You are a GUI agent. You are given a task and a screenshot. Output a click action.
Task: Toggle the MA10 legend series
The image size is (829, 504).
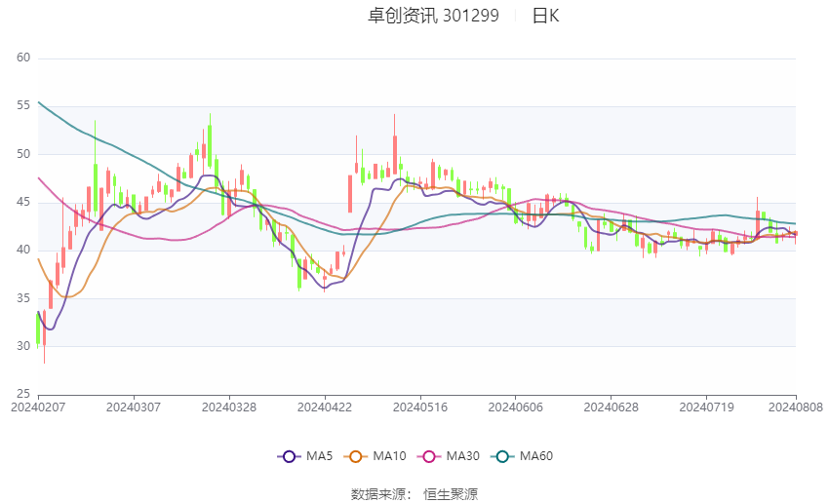(375, 456)
